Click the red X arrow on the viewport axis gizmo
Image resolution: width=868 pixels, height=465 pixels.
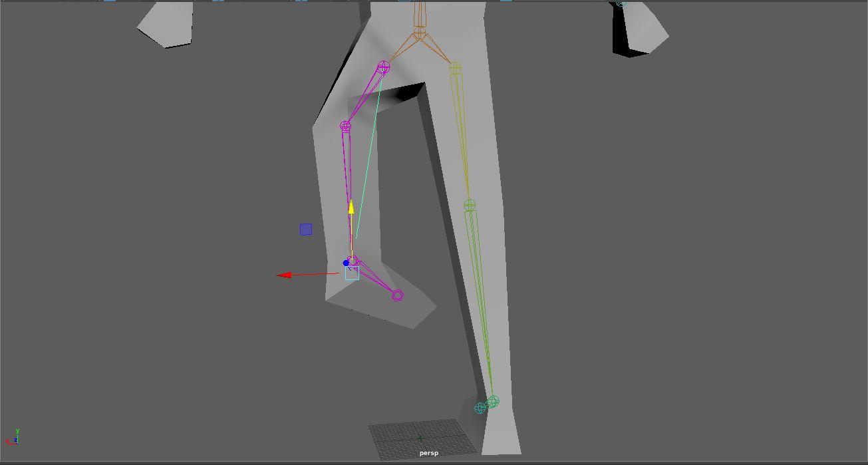[x=7, y=441]
